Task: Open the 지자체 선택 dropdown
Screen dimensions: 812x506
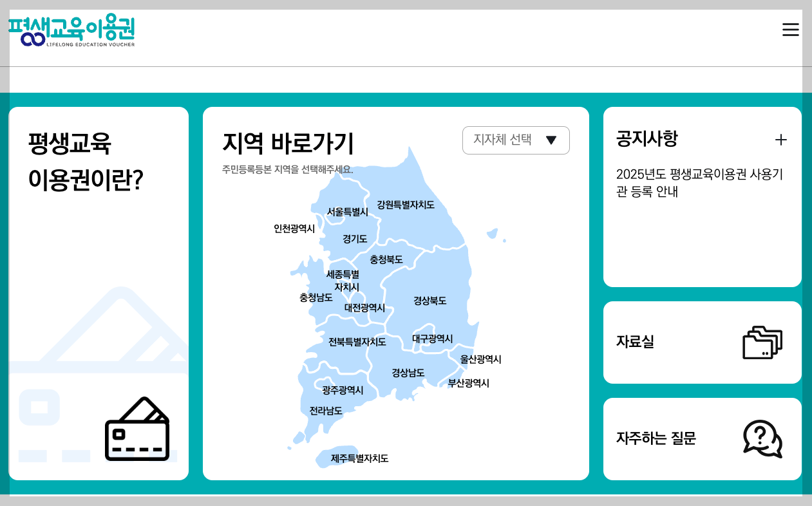Action: coord(515,140)
